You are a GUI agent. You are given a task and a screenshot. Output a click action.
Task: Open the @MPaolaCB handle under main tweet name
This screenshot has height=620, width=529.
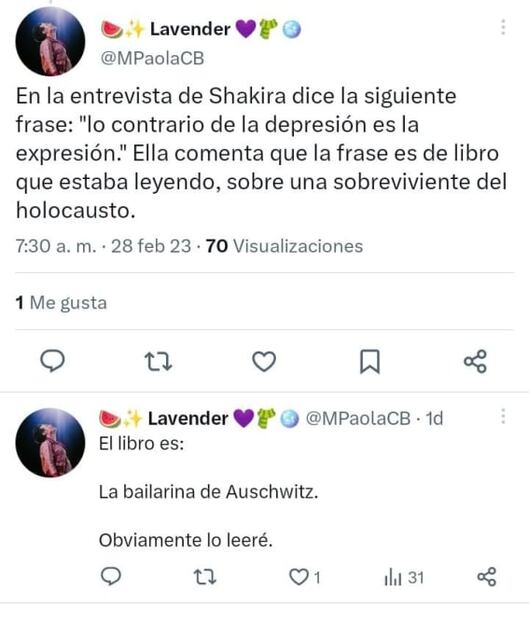tap(152, 59)
